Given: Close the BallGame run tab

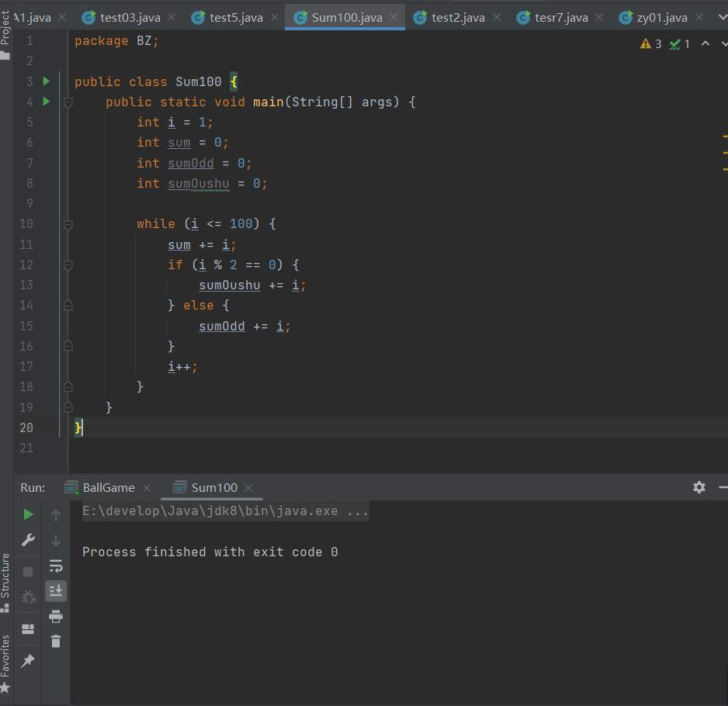Looking at the screenshot, I should point(147,488).
